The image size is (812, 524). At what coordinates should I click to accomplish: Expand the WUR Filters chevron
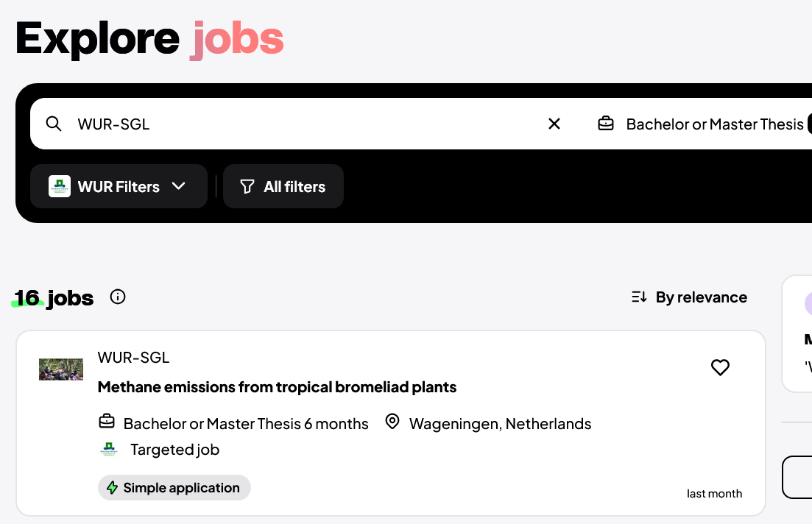click(x=178, y=186)
